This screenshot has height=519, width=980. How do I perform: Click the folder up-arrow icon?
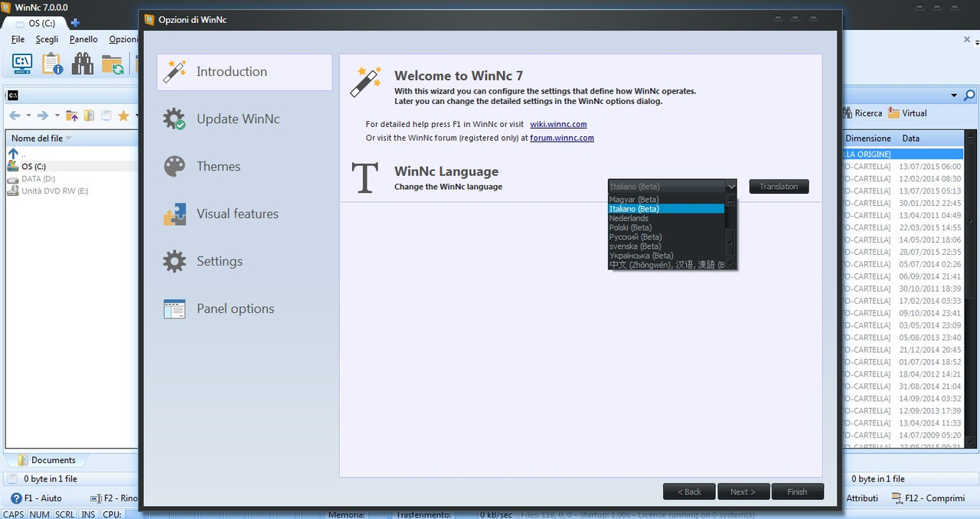(72, 116)
